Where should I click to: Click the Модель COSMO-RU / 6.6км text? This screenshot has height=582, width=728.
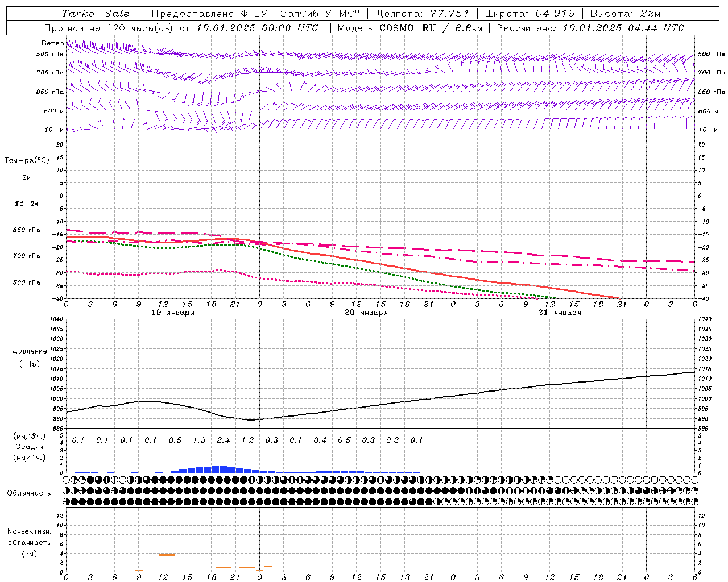(x=410, y=28)
